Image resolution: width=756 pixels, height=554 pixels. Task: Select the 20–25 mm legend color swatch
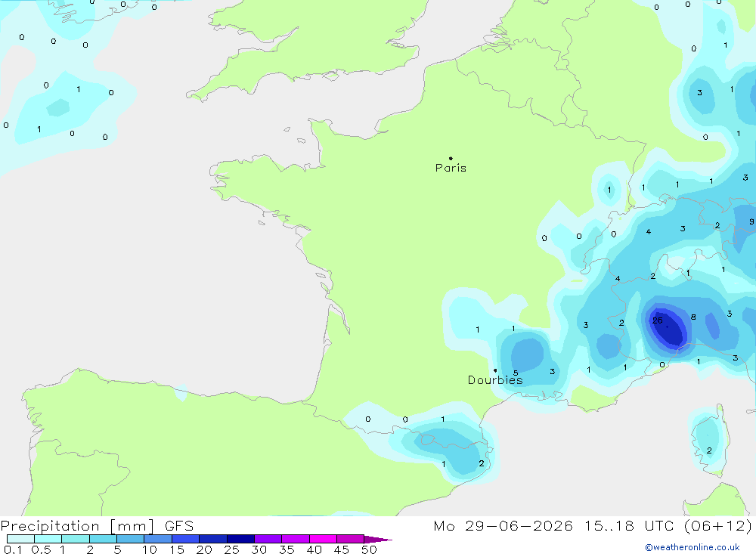click(213, 539)
